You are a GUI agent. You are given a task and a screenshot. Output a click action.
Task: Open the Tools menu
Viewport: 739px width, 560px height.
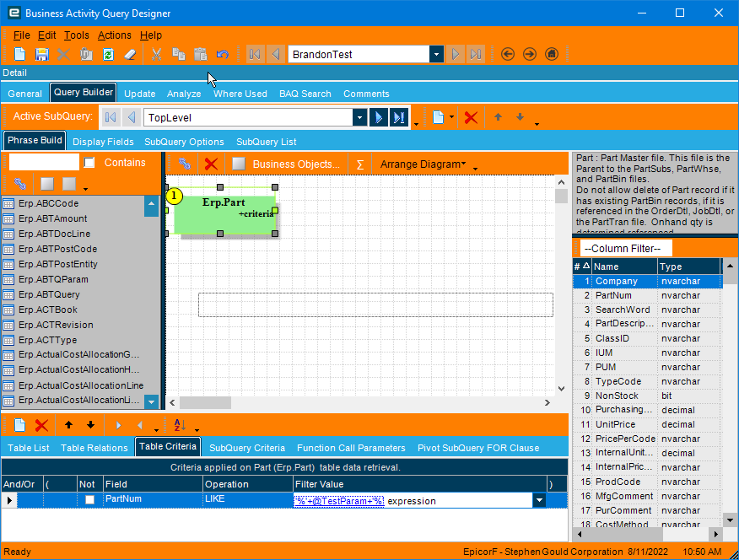(x=77, y=35)
